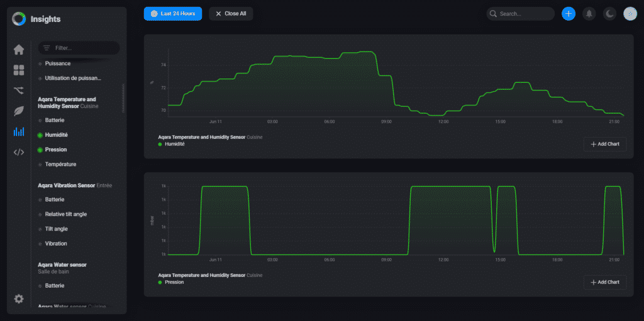The height and width of the screenshot is (321, 644).
Task: Open the Home icon in sidebar
Action: [x=19, y=50]
